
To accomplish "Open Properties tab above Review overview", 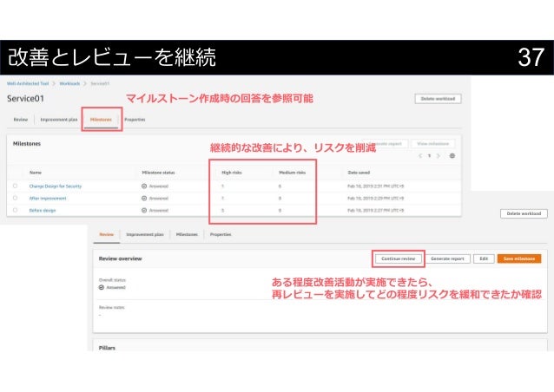I will (221, 235).
